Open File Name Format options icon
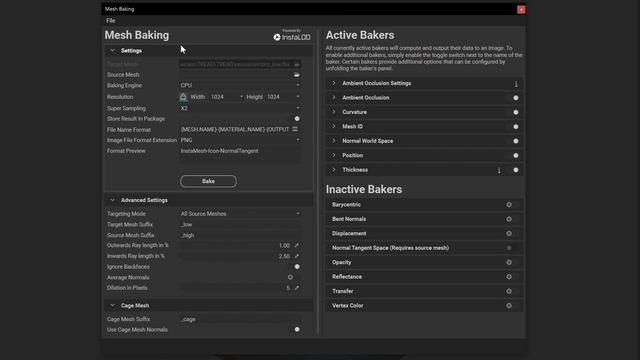 click(x=295, y=129)
